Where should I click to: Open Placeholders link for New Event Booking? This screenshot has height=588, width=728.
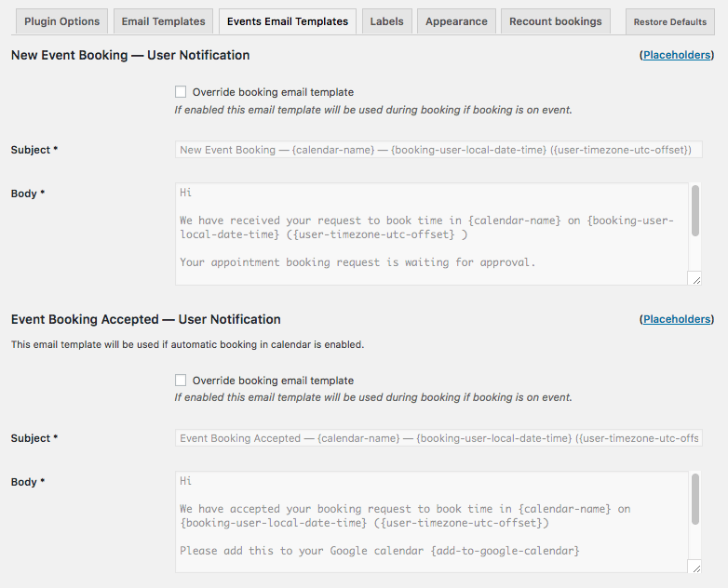(677, 56)
